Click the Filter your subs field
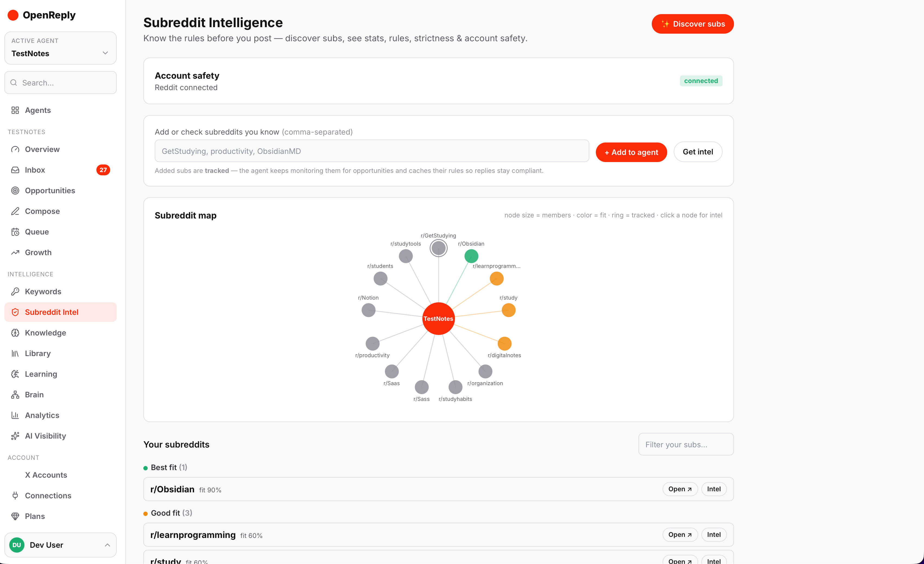The width and height of the screenshot is (924, 564). click(x=686, y=444)
